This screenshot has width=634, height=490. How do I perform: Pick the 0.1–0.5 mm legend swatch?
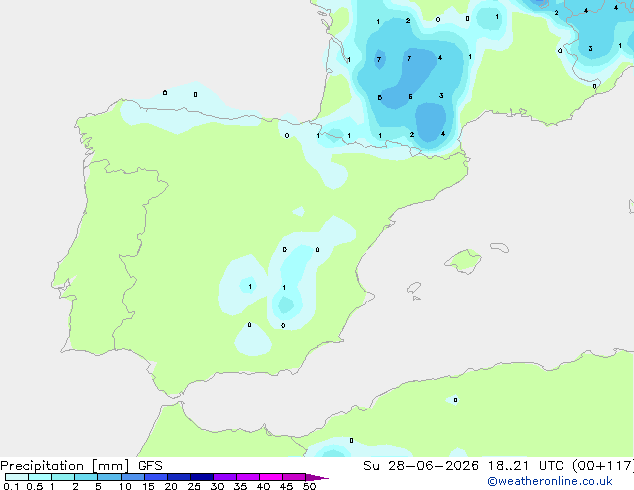coord(17,477)
